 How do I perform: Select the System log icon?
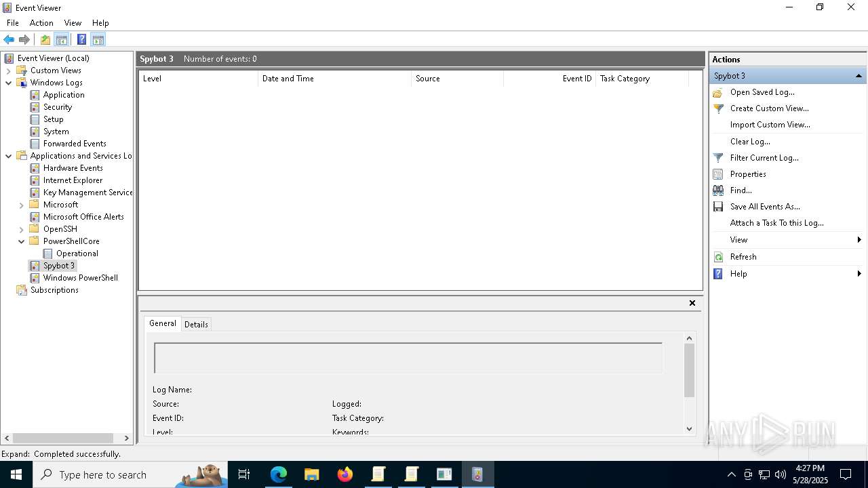[x=35, y=131]
